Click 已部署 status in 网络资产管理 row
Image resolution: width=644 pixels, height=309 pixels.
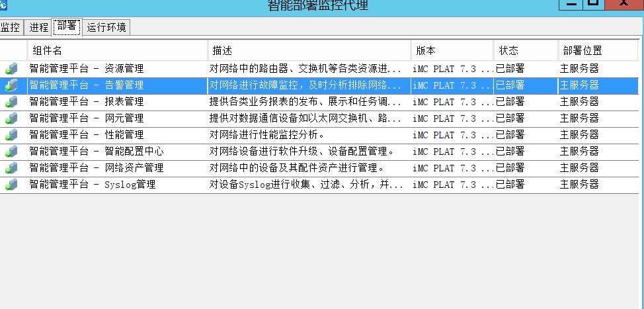pyautogui.click(x=510, y=168)
